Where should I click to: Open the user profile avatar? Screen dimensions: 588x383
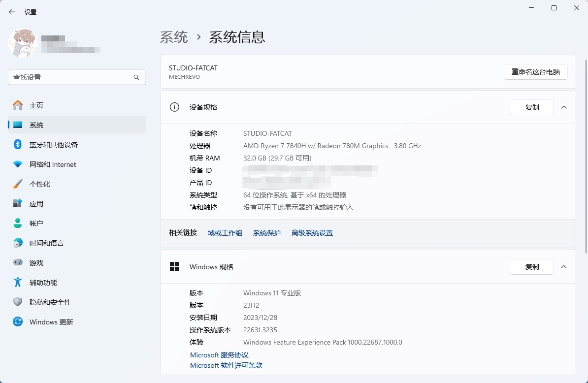point(23,43)
